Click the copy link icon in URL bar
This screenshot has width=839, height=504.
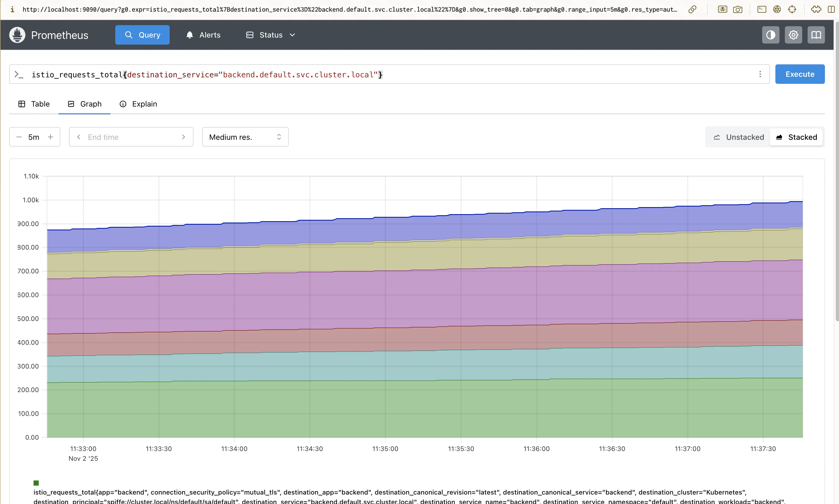coord(692,9)
